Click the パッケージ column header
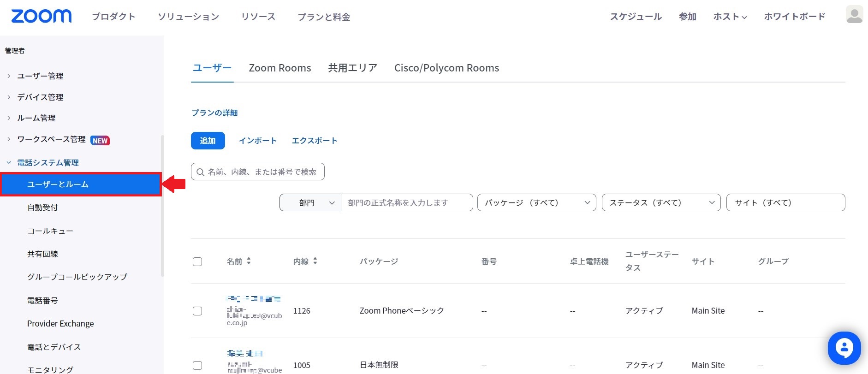The image size is (868, 374). tap(379, 261)
